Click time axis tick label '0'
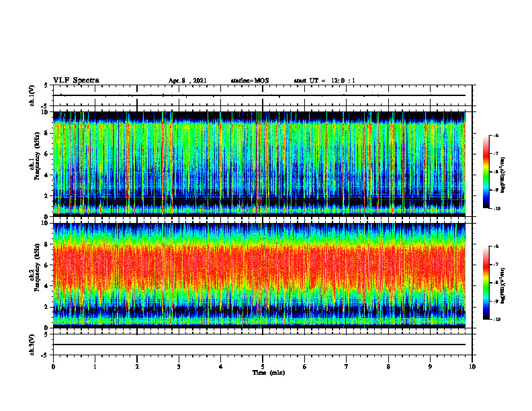The width and height of the screenshot is (532, 411). (x=53, y=367)
